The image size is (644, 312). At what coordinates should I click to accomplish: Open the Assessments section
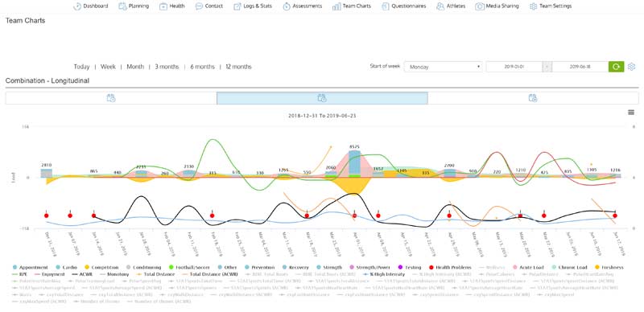point(303,6)
